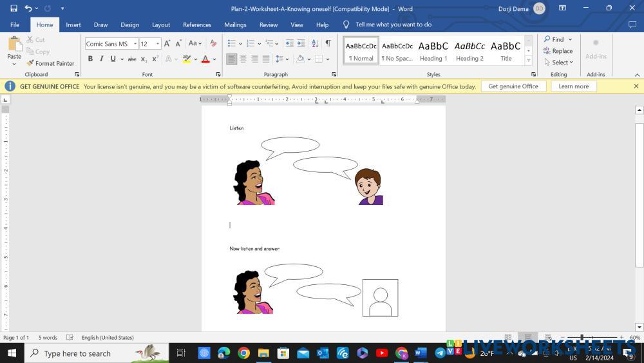
Task: Open the Select dropdown in Editing group
Action: pyautogui.click(x=558, y=63)
